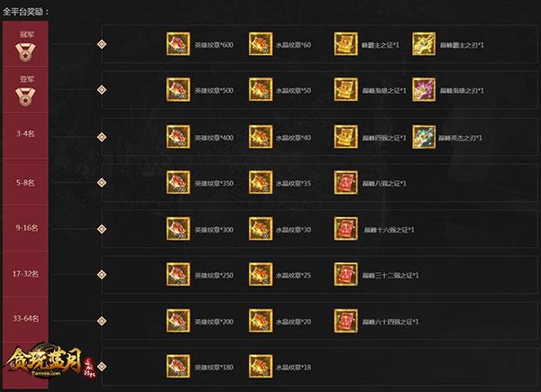Select the 亚军 medal rank cell
This screenshot has height=392, width=541.
tap(25, 89)
